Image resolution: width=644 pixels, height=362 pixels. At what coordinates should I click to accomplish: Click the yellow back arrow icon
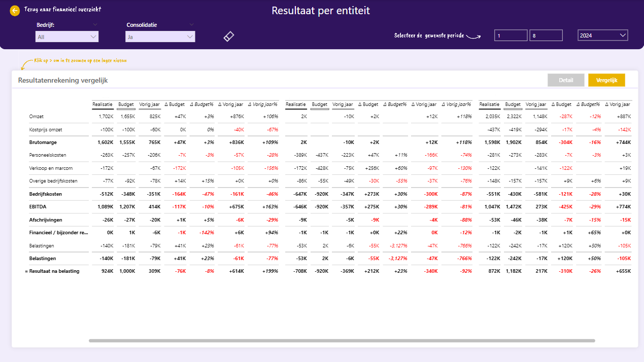pyautogui.click(x=15, y=11)
